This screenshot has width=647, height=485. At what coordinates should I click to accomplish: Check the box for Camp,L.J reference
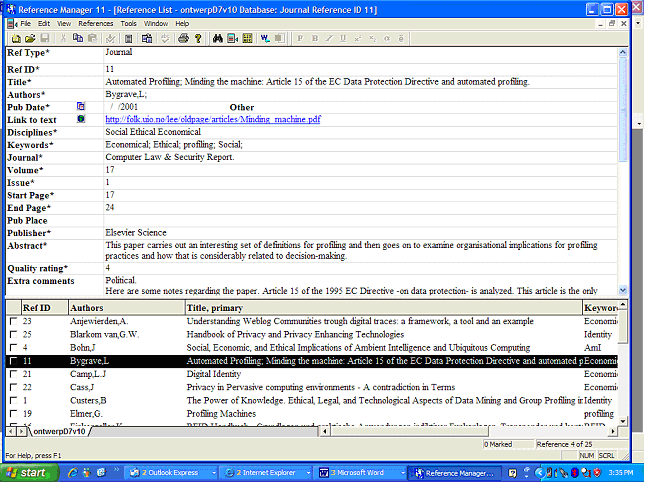pyautogui.click(x=12, y=374)
